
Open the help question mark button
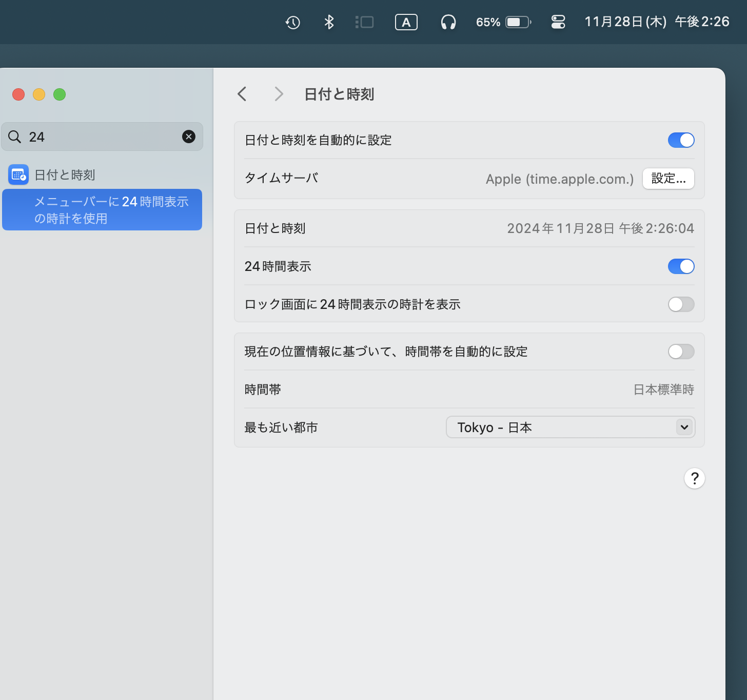(695, 478)
